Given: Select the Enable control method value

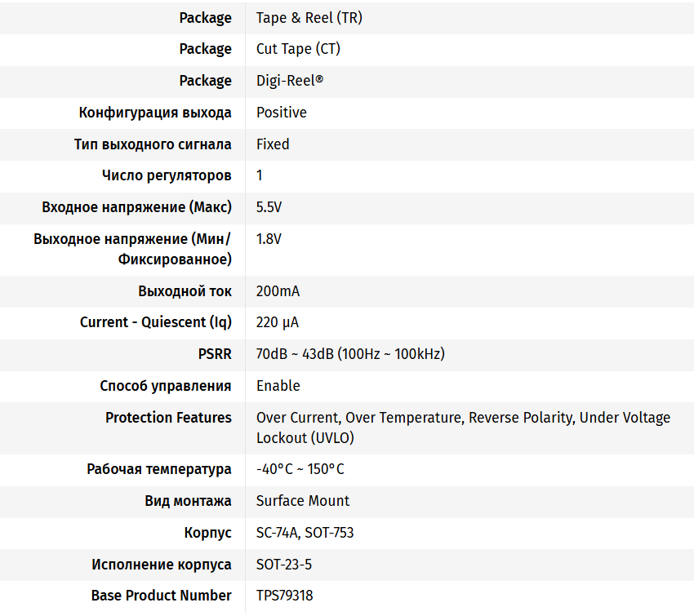Looking at the screenshot, I should pos(278,386).
